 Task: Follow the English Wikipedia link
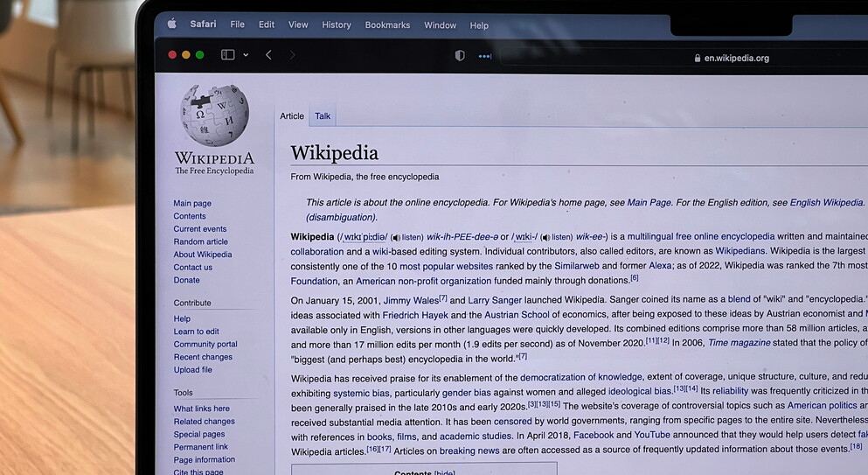click(x=826, y=202)
